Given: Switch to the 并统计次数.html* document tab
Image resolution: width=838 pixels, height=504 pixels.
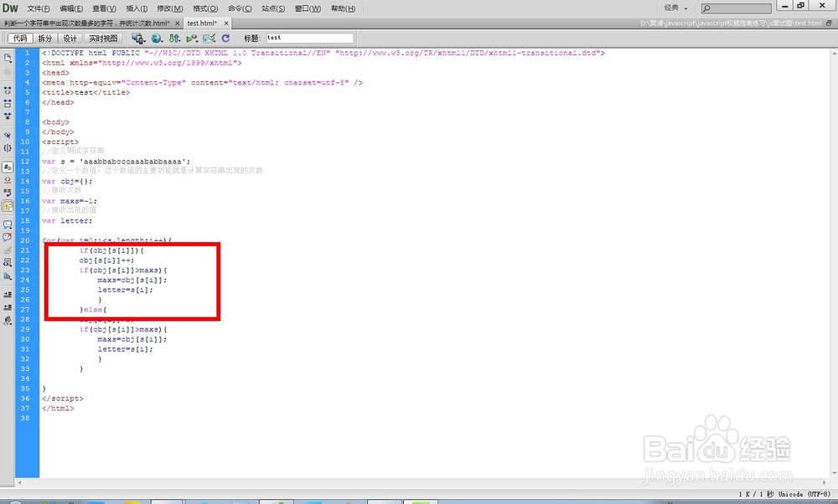Looking at the screenshot, I should [x=86, y=23].
